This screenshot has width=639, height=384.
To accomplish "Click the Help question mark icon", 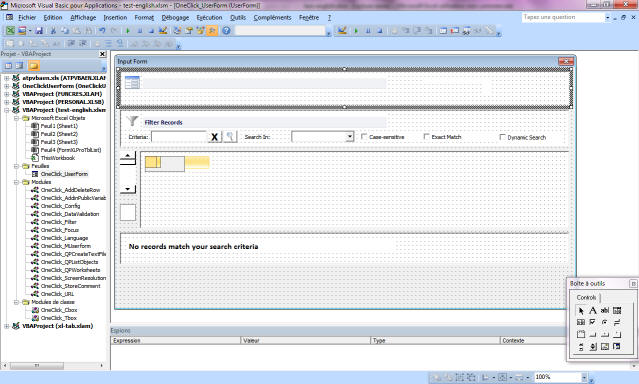I will point(226,31).
